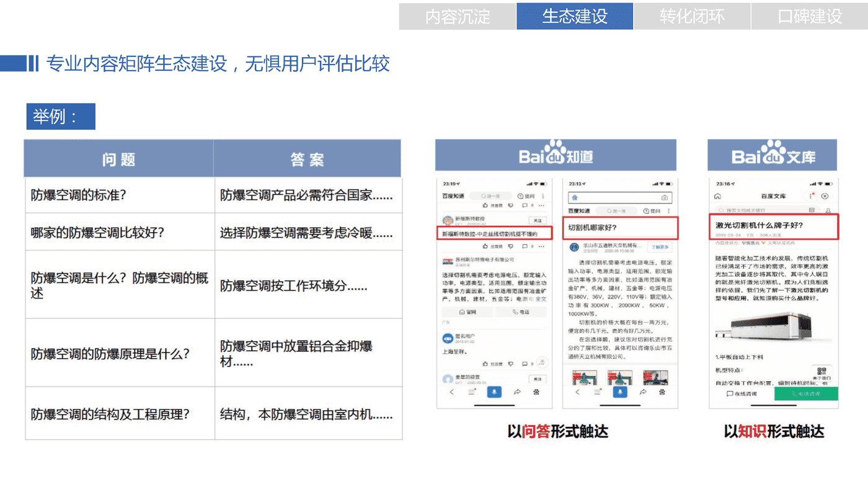Click the 官网 button in the left phone
The width and height of the screenshot is (868, 489).
[467, 312]
